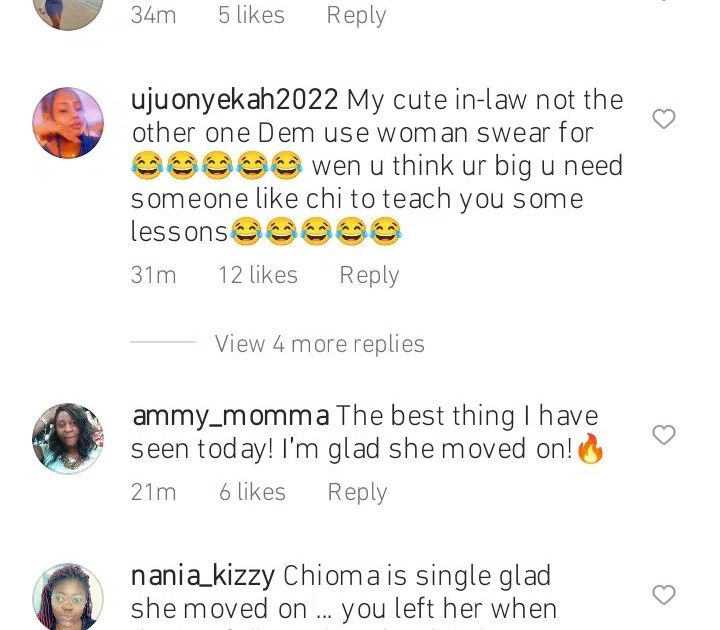The image size is (720, 630).
Task: Reply to the 34m-old comment
Action: coord(357,15)
